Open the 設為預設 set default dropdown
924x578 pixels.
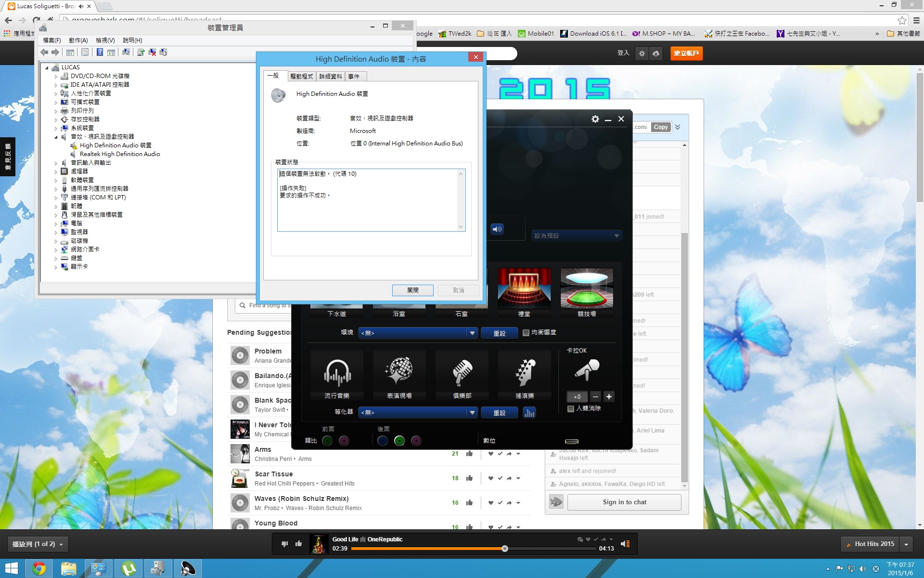[x=577, y=236]
